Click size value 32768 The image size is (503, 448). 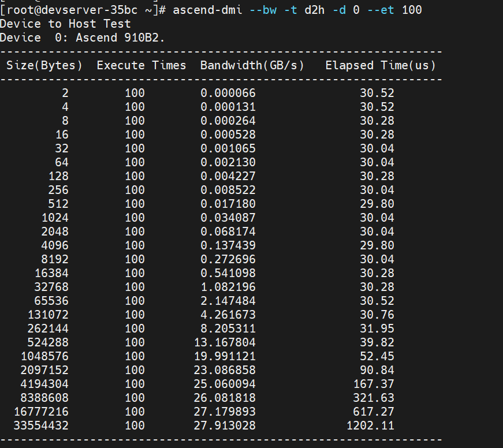tap(51, 287)
